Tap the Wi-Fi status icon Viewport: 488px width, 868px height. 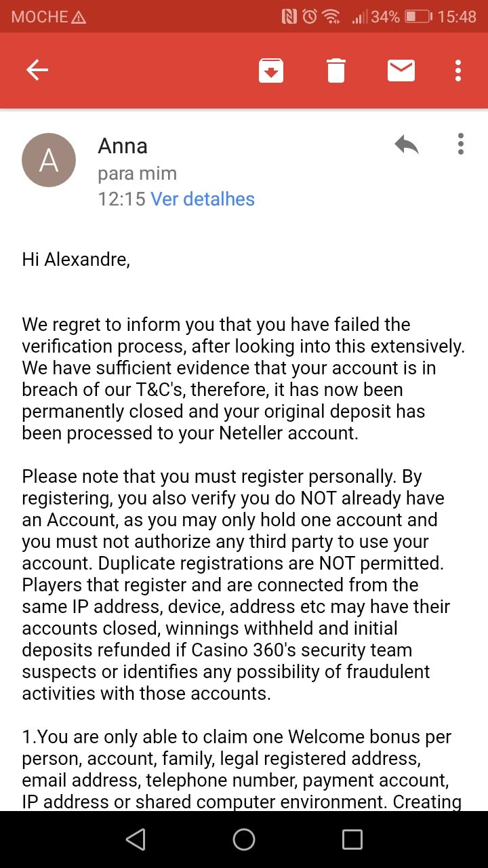331,17
